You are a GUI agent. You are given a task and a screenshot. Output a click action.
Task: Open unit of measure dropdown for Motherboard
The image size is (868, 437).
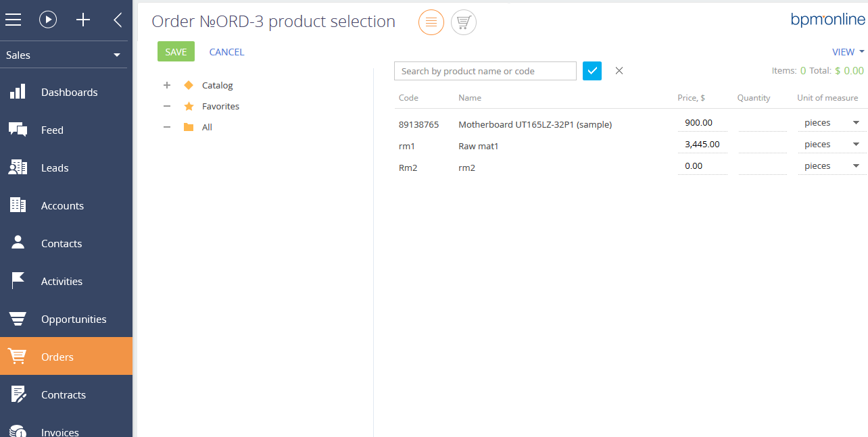(x=856, y=123)
